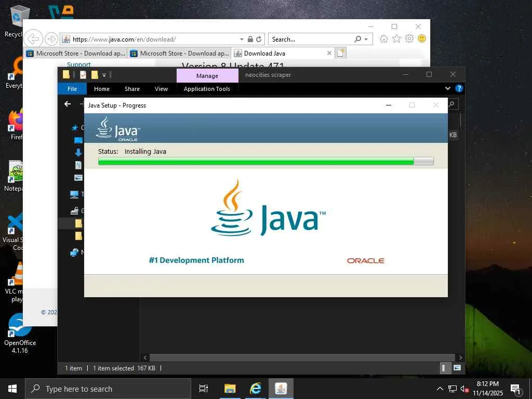Switch to the first Microsoft Store tab

click(76, 54)
